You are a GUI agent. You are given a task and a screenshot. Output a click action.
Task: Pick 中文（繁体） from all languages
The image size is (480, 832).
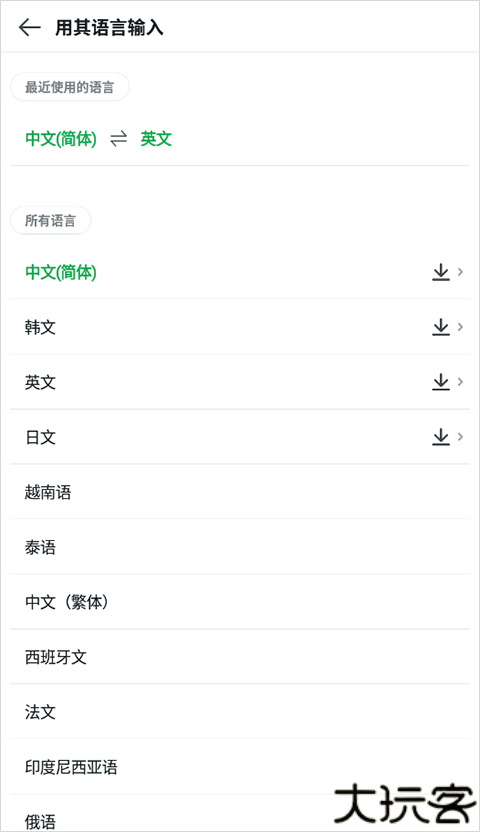240,602
